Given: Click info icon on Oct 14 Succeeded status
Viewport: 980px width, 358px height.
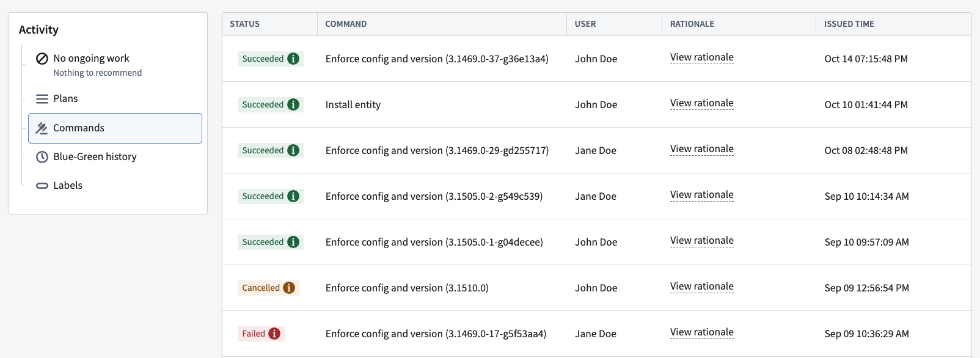Looking at the screenshot, I should 293,59.
